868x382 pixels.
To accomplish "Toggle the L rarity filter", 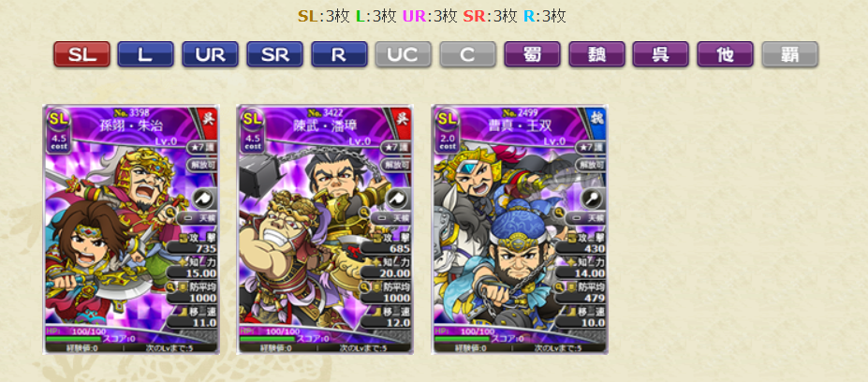I will 145,54.
